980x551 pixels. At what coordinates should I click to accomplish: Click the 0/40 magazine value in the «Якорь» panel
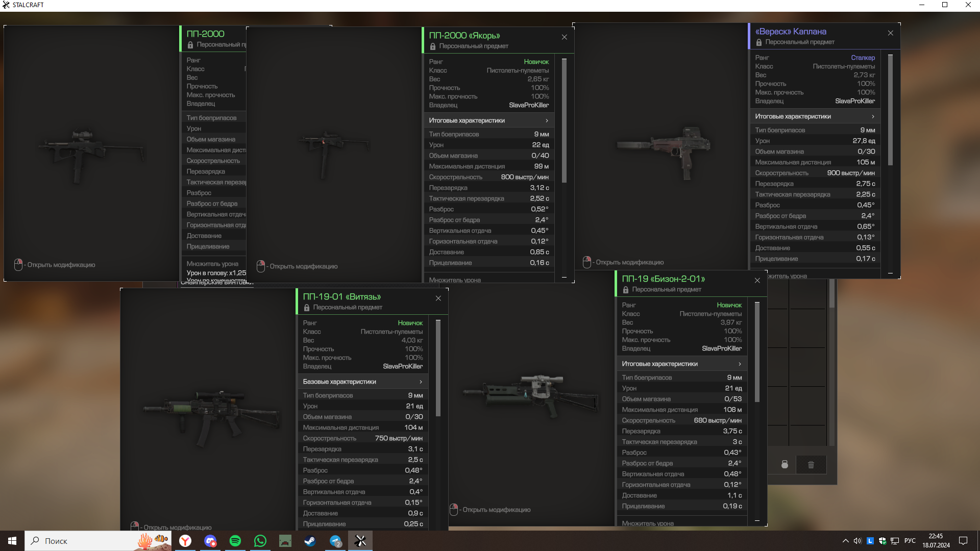pyautogui.click(x=540, y=156)
